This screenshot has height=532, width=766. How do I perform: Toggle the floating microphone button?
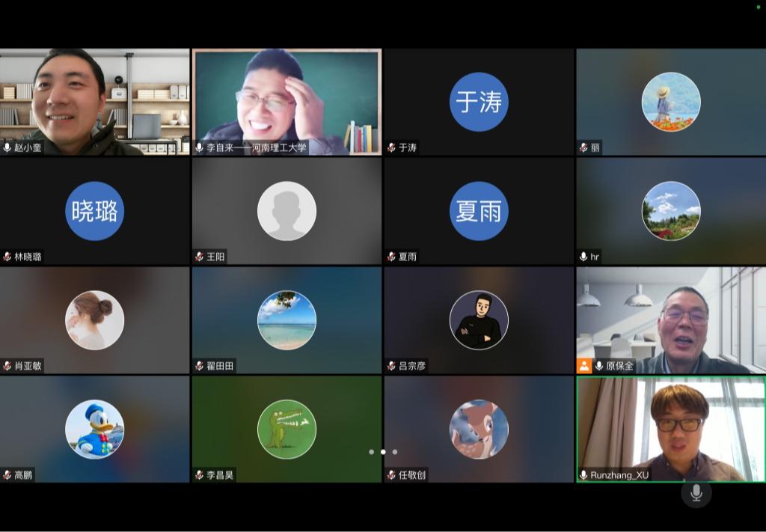tap(696, 493)
